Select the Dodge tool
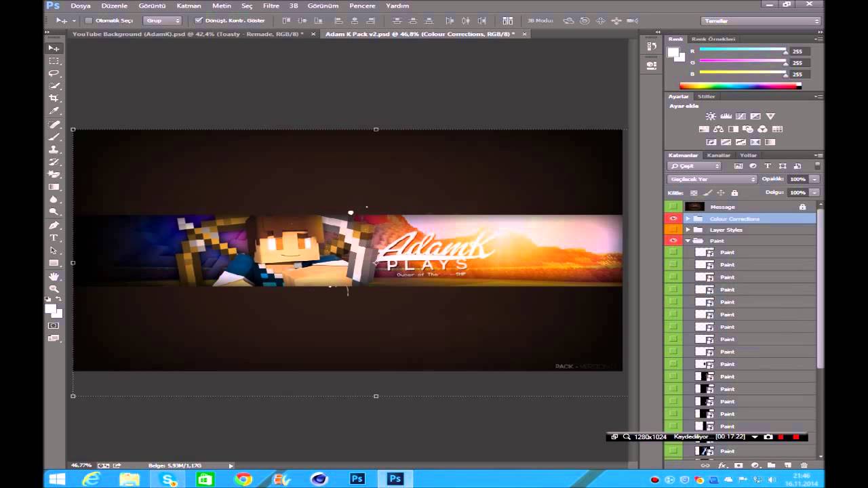 pos(54,211)
